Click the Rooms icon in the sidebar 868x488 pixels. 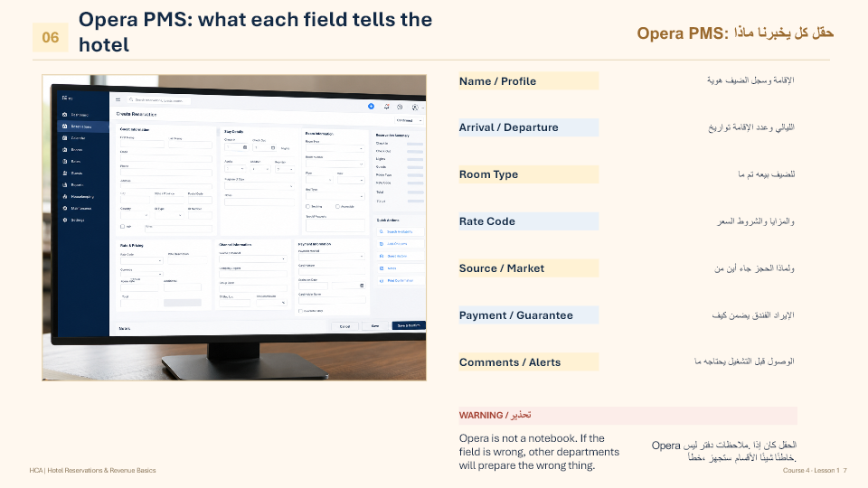[x=65, y=149]
